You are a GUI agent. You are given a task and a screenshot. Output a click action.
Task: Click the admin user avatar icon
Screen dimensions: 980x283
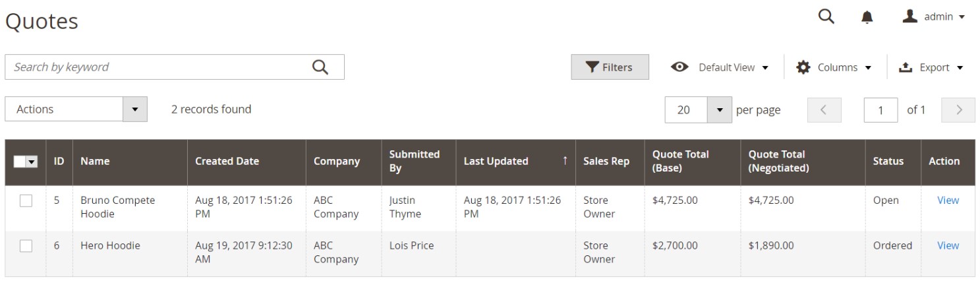point(910,16)
